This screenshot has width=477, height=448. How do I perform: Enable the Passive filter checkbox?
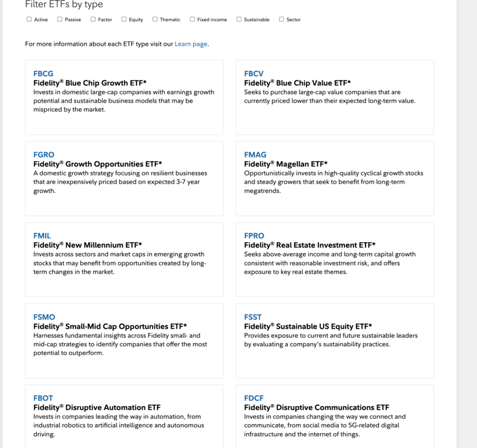click(60, 20)
